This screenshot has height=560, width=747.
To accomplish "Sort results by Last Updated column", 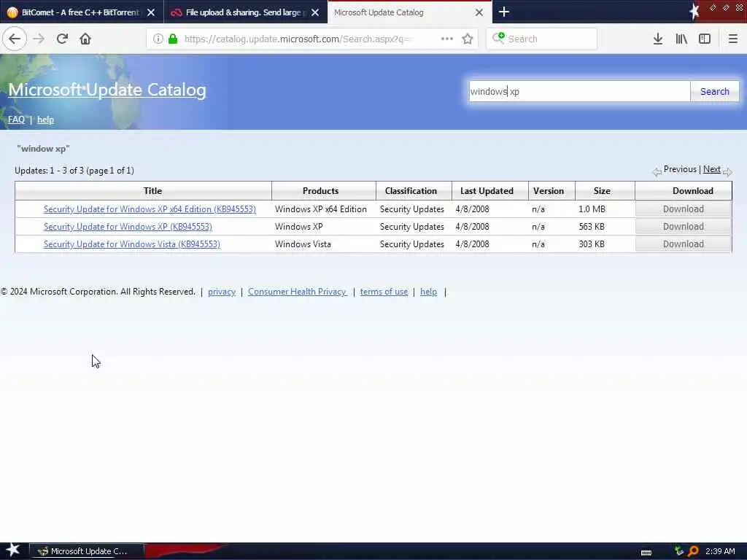I will (x=487, y=191).
